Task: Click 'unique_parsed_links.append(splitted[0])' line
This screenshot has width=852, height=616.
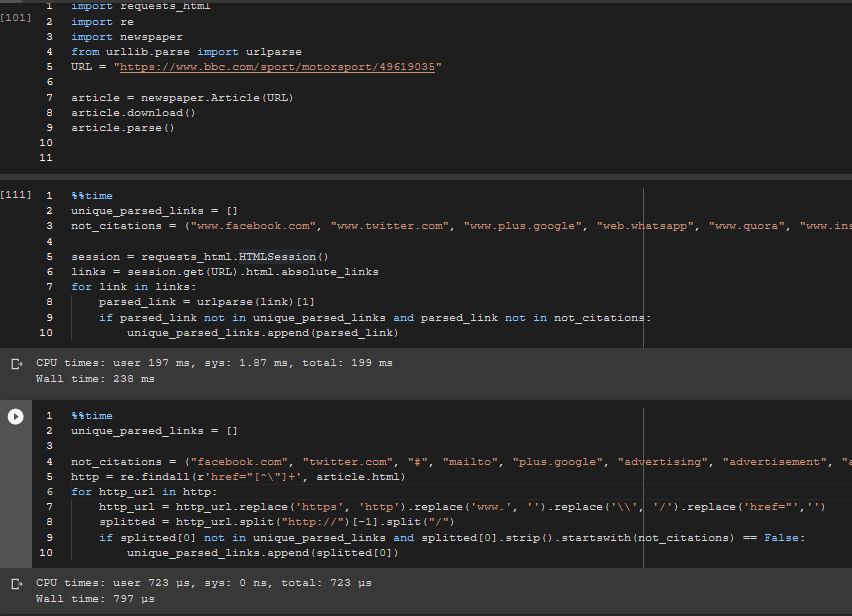Action: coord(262,553)
